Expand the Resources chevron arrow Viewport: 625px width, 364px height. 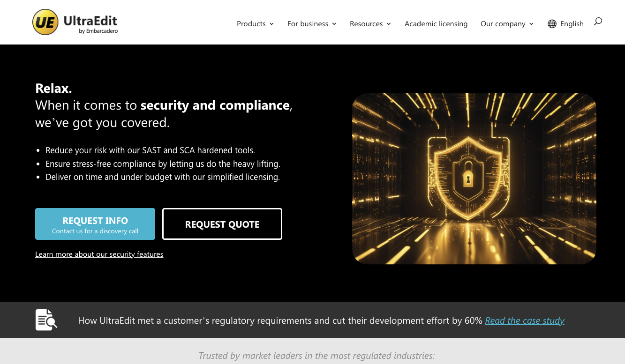389,24
